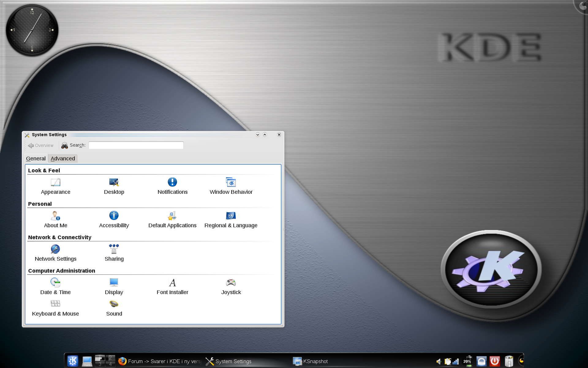Switch to virtual desktop 2 in pager
This screenshot has height=368, width=588.
pyautogui.click(x=110, y=358)
